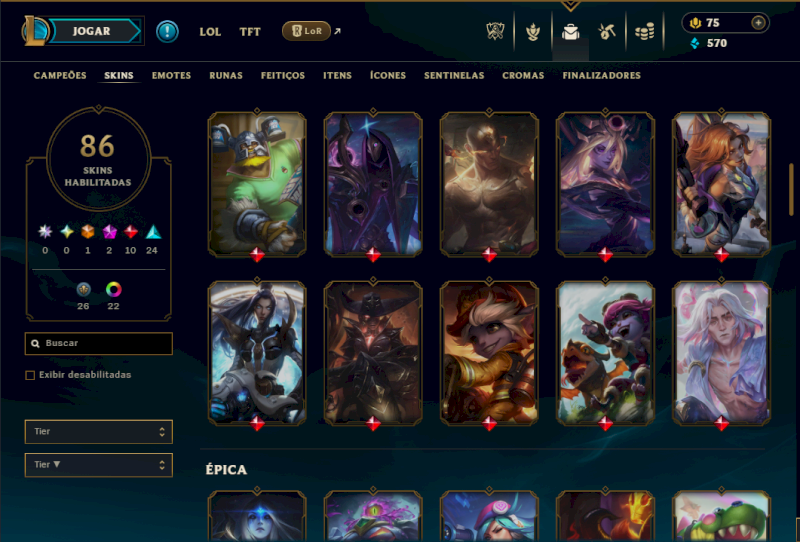Click the plus icon beside RP balance
Screen dimensions: 800x542
(x=758, y=23)
